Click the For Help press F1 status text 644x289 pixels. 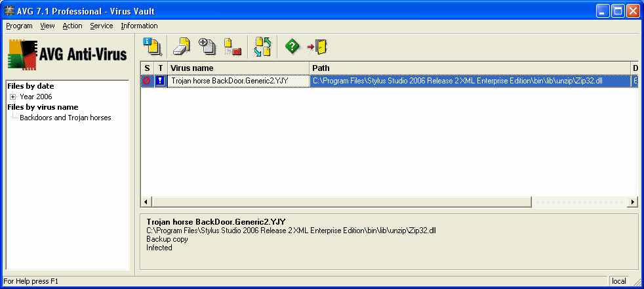(31, 281)
